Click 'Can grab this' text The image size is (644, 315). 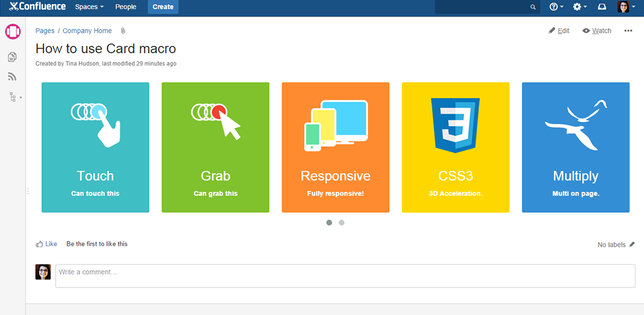click(x=216, y=194)
